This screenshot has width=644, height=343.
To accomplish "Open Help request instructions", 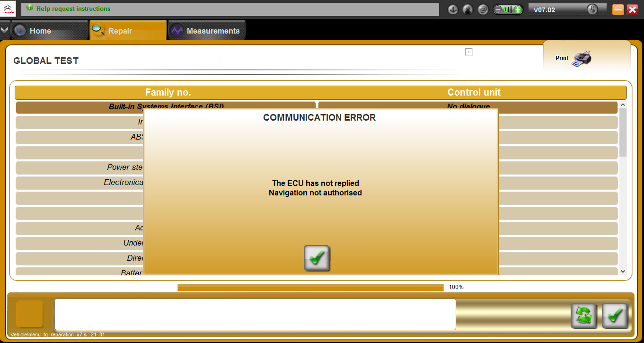I will click(73, 9).
